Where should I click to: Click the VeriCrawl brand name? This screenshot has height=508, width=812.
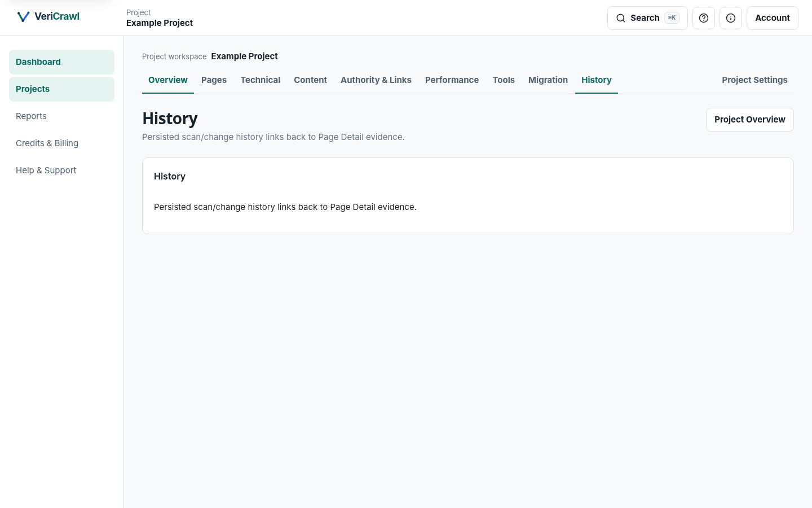(x=57, y=16)
